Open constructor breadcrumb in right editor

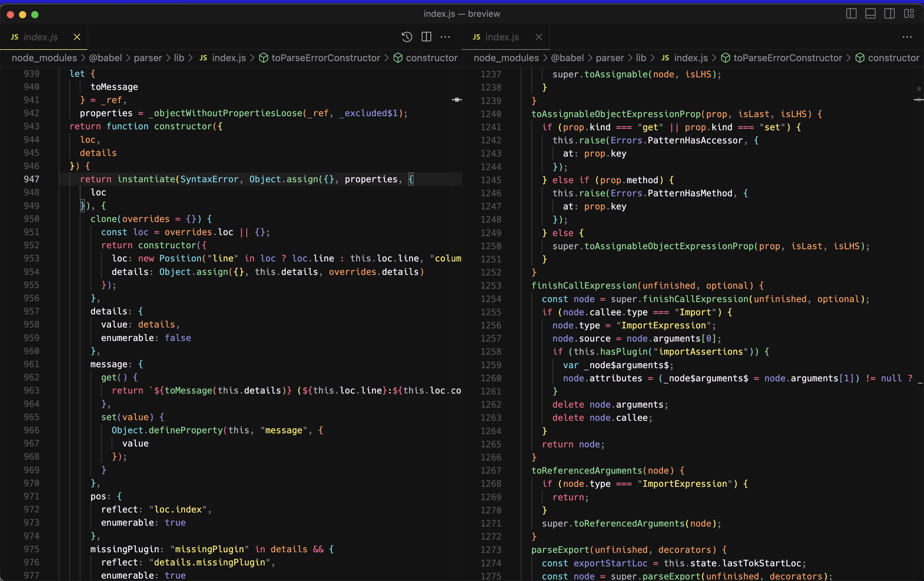[x=894, y=58]
